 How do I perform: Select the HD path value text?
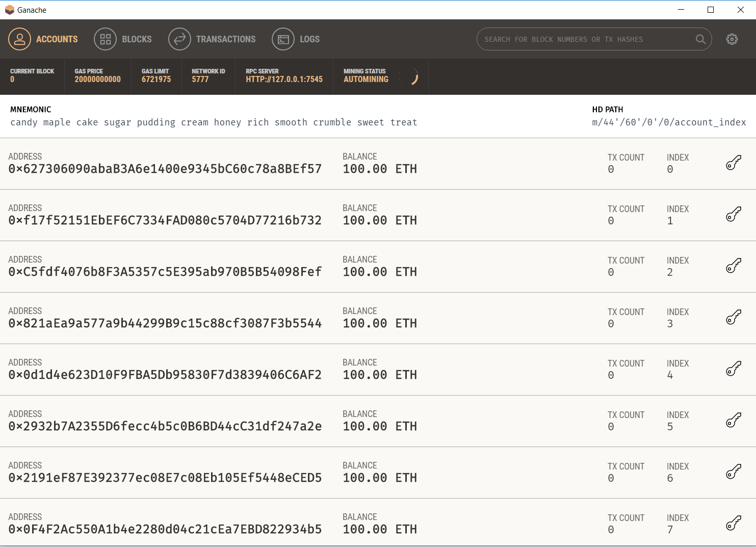click(669, 122)
